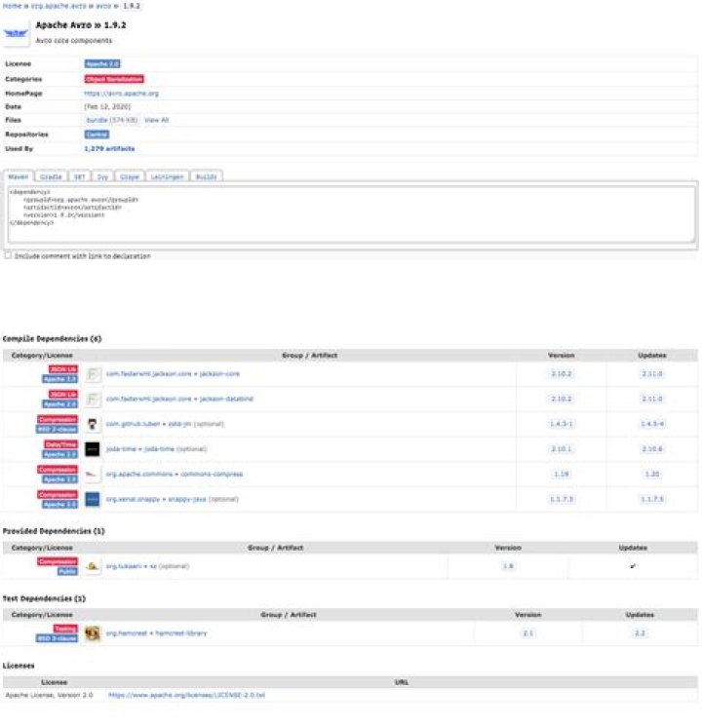Screen dimensions: 702x728
Task: Click the Compile Dependencies (6) heading
Action: coord(52,339)
